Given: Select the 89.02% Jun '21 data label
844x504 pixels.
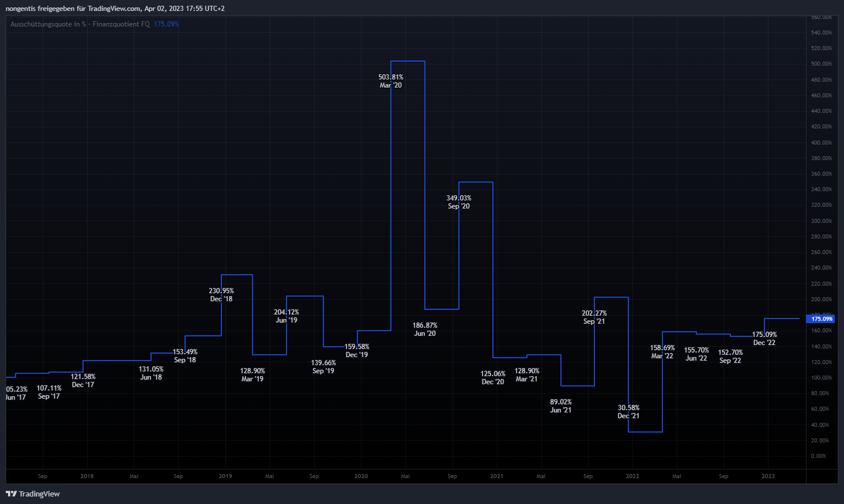Looking at the screenshot, I should coord(561,406).
